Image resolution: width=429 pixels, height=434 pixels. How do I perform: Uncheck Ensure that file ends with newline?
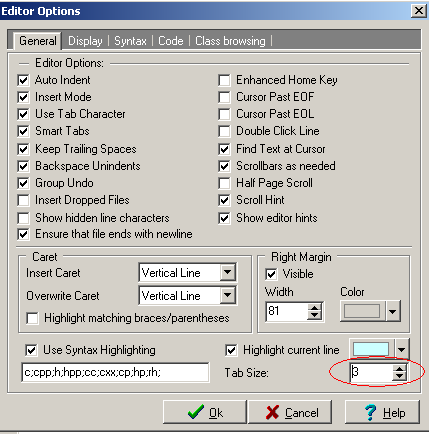point(23,234)
